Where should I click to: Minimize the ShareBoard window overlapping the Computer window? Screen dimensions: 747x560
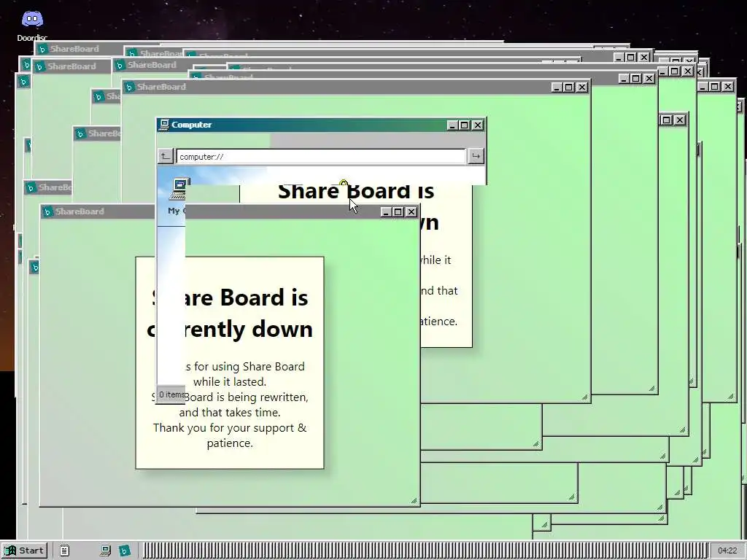tap(387, 211)
